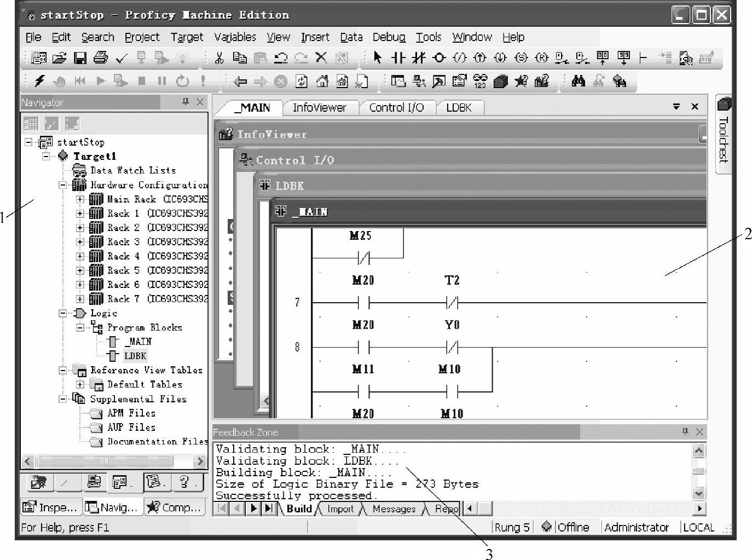
Task: Click the back arrow in the InfoViewer toolbar
Action: coord(240,82)
